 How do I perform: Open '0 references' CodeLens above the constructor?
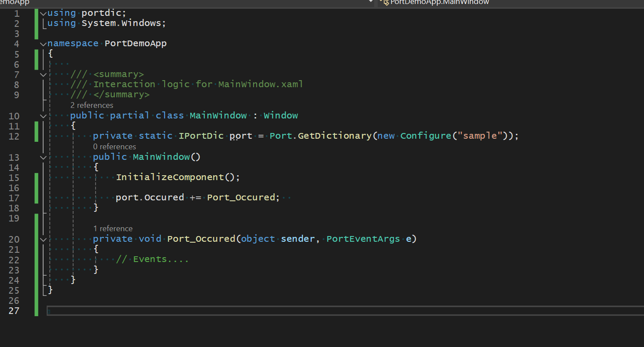(114, 146)
